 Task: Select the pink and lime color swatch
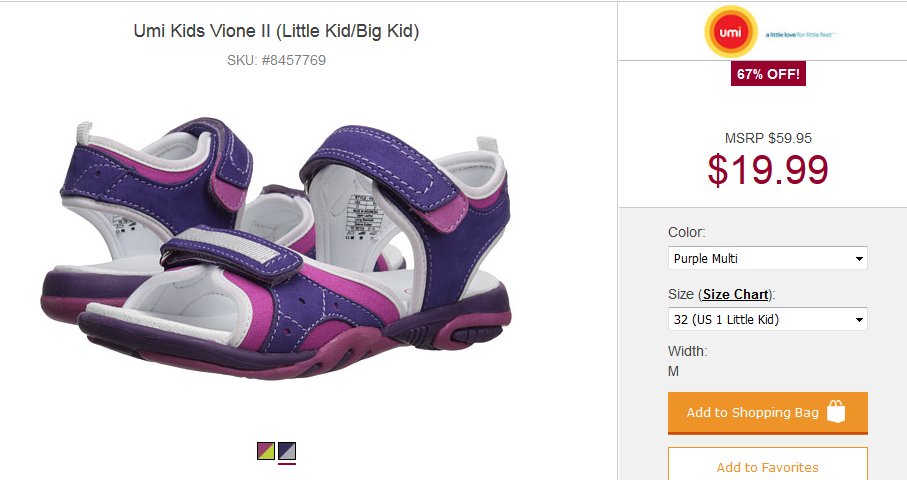tap(266, 451)
